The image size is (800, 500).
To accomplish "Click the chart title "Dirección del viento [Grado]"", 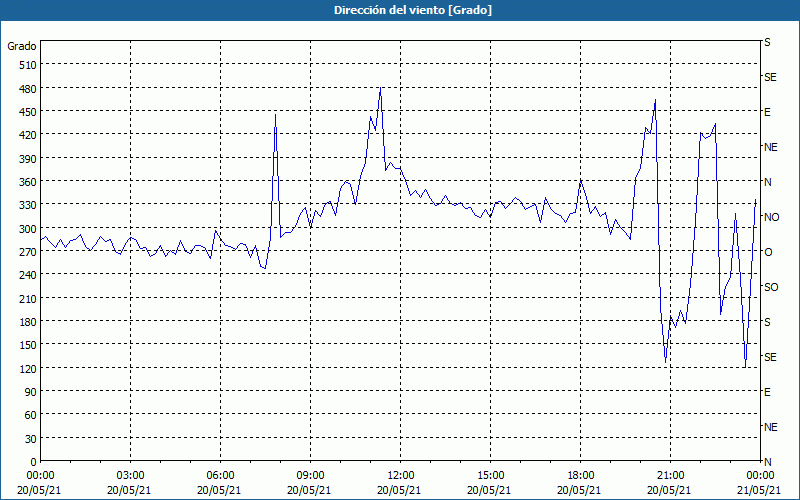I will (x=413, y=10).
